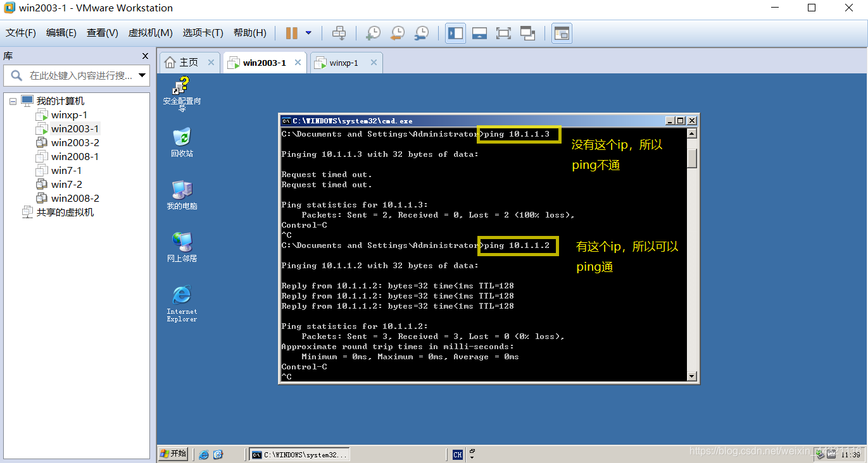Click the Internet Explorer desktop icon

(182, 304)
